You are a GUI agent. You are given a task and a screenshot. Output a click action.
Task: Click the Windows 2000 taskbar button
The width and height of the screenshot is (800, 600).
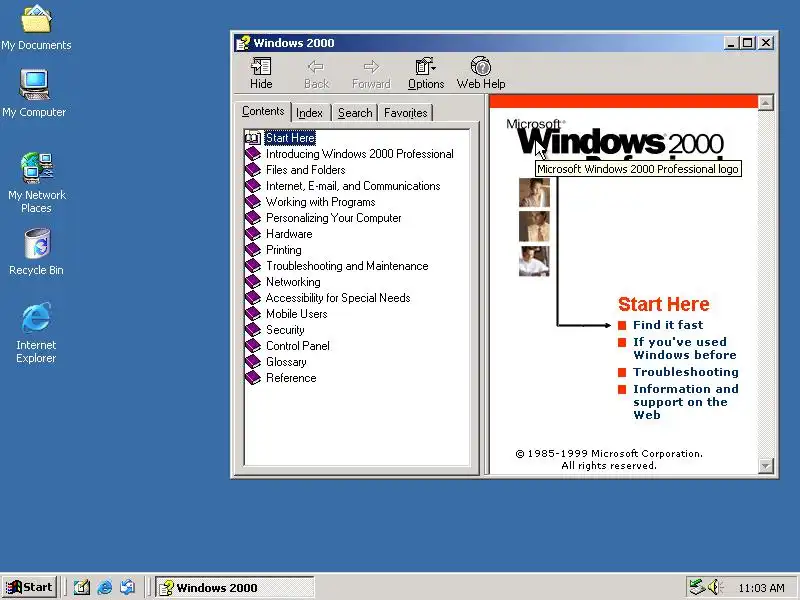tap(235, 588)
